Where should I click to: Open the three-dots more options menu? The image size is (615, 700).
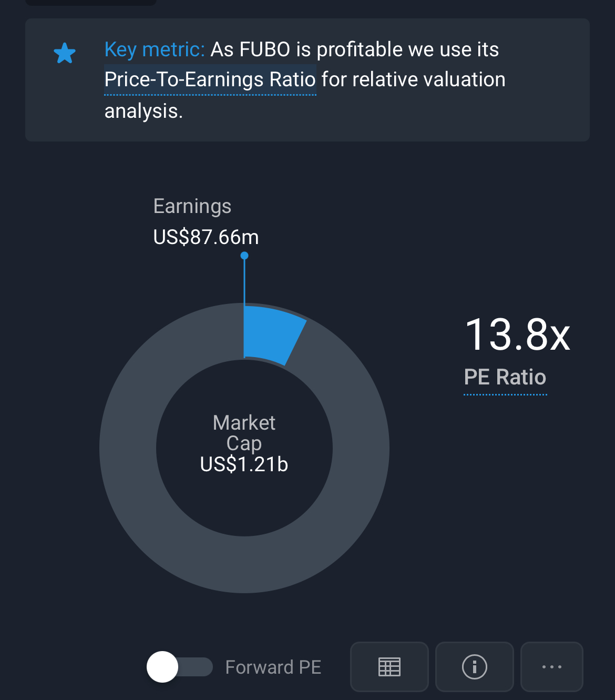coord(551,666)
